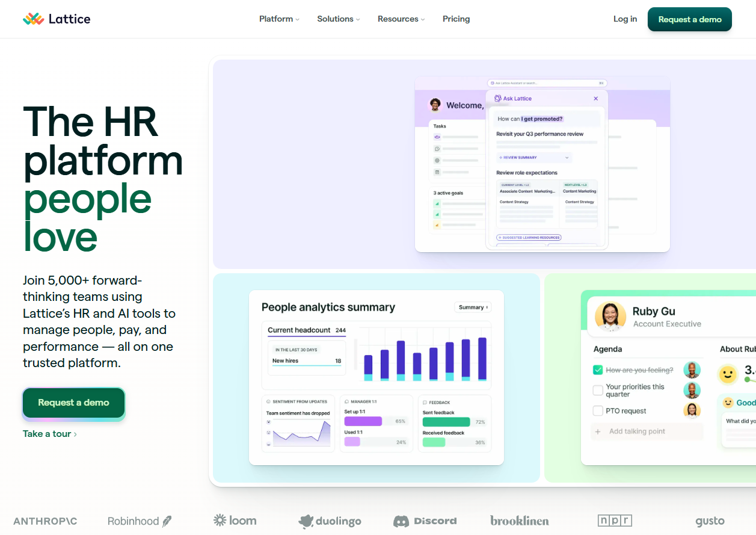Click Ruby Gu's profile avatar
This screenshot has height=535, width=756.
click(610, 317)
